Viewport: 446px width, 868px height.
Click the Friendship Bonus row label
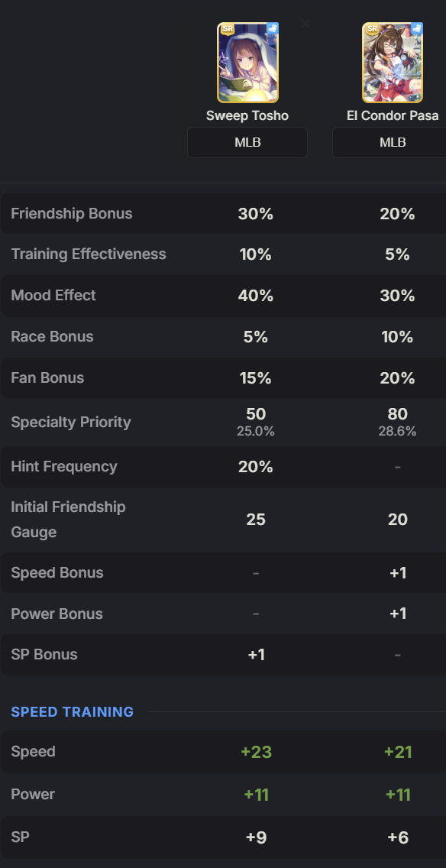(71, 214)
